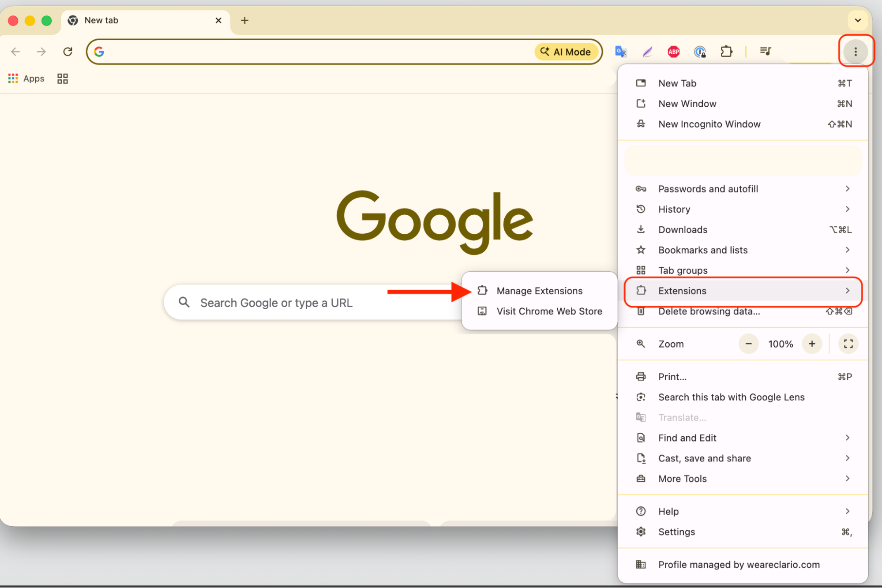
Task: Select New Tab from the menu
Action: [x=743, y=83]
